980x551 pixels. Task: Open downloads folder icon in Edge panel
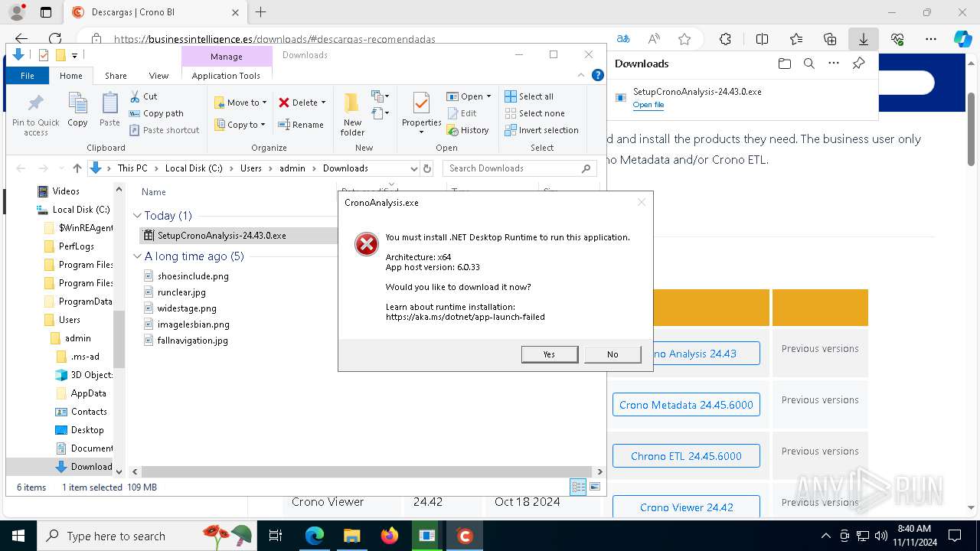point(784,64)
